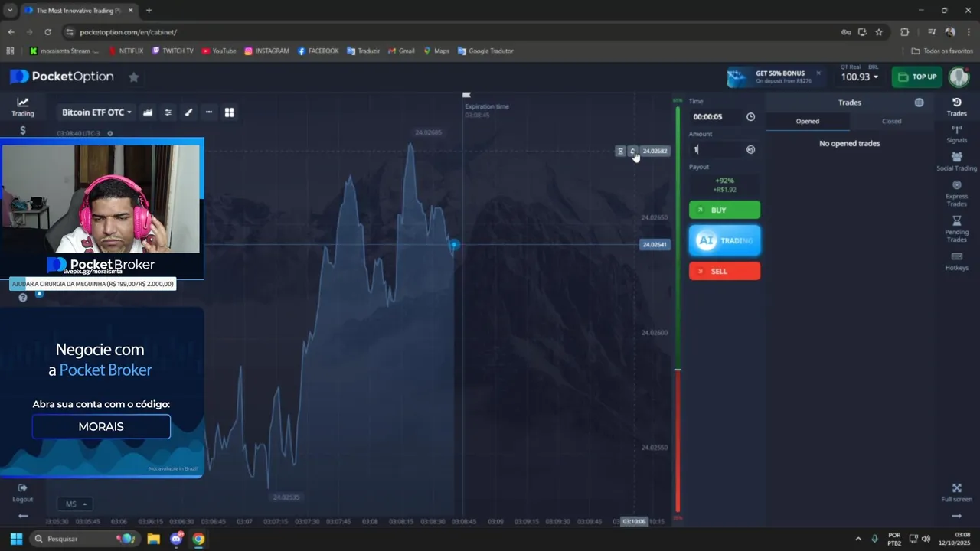Click the Windows Start button
Viewport: 980px width, 551px height.
coord(16,539)
